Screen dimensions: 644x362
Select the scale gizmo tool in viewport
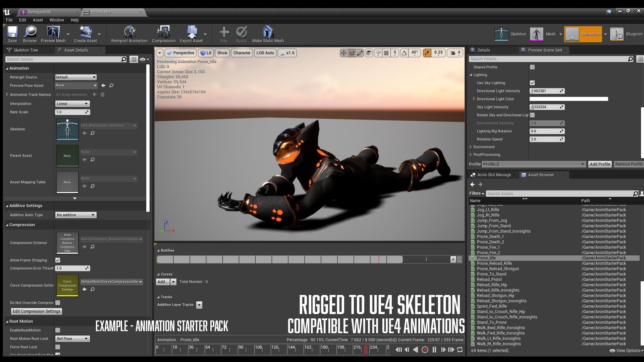click(x=360, y=53)
